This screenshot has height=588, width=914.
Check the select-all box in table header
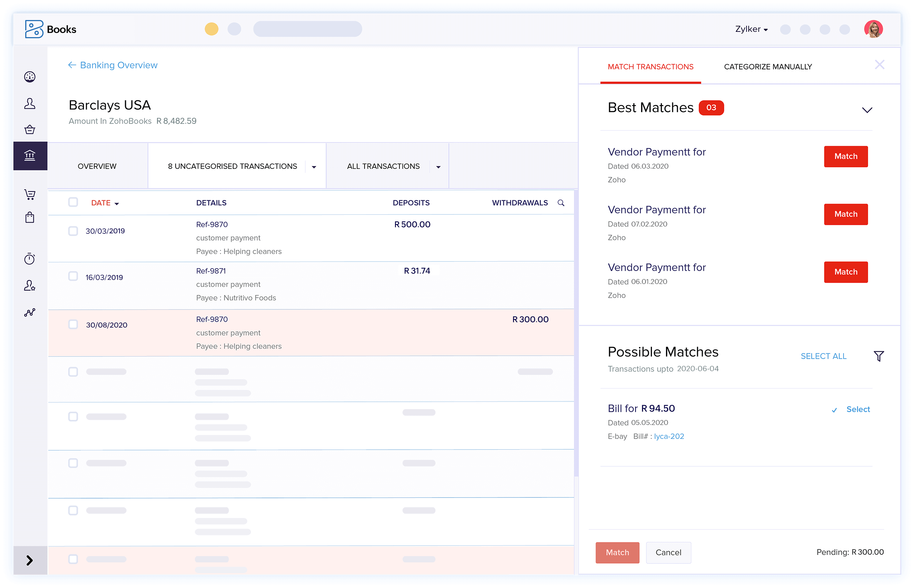click(x=73, y=202)
